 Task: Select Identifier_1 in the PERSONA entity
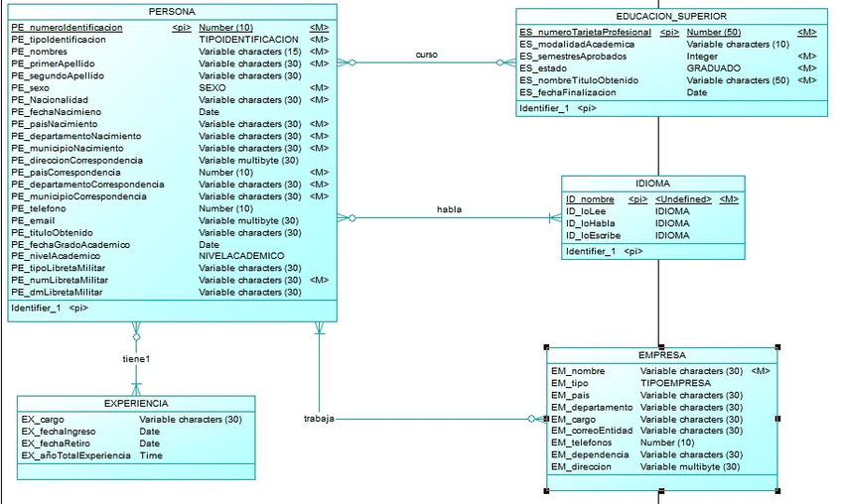[x=36, y=309]
